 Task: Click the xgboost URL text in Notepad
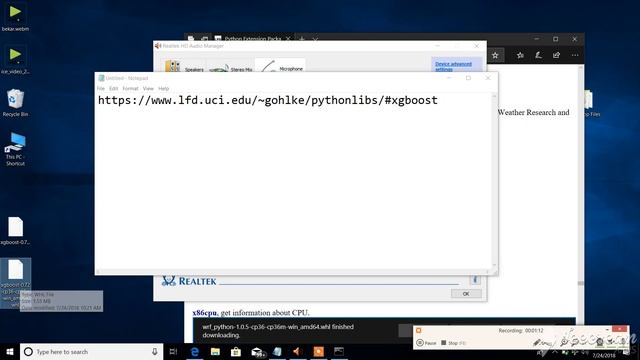268,100
